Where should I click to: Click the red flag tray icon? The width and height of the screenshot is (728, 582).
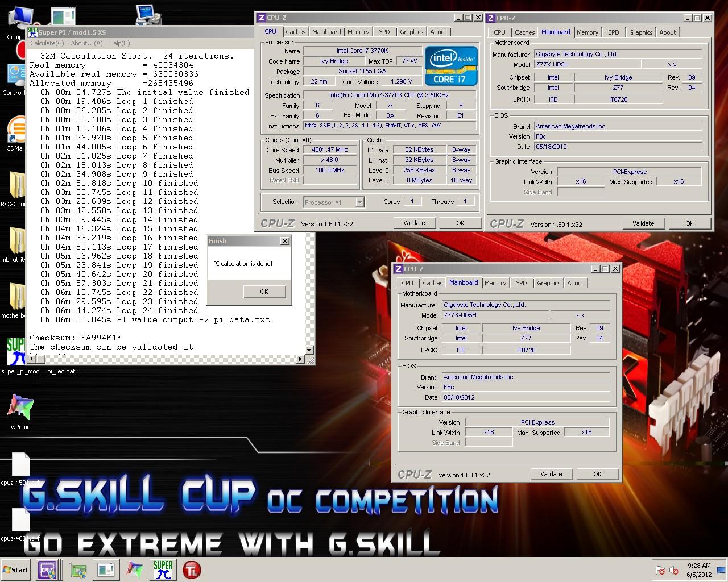pos(660,570)
